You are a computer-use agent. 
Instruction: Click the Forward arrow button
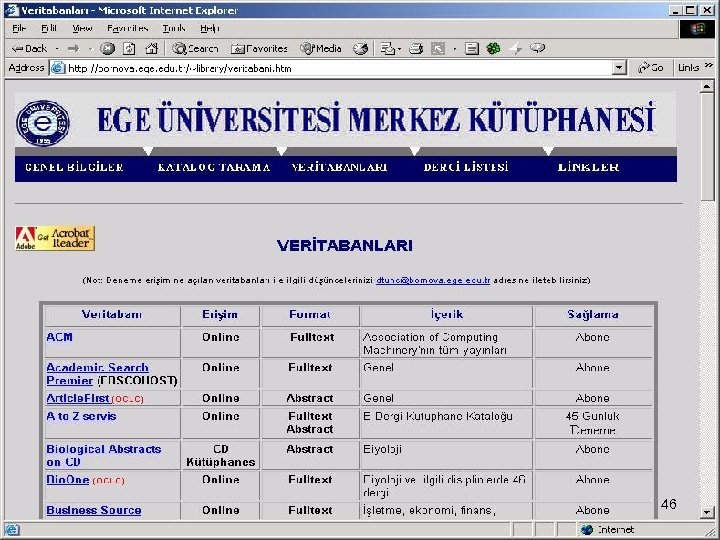click(x=73, y=48)
